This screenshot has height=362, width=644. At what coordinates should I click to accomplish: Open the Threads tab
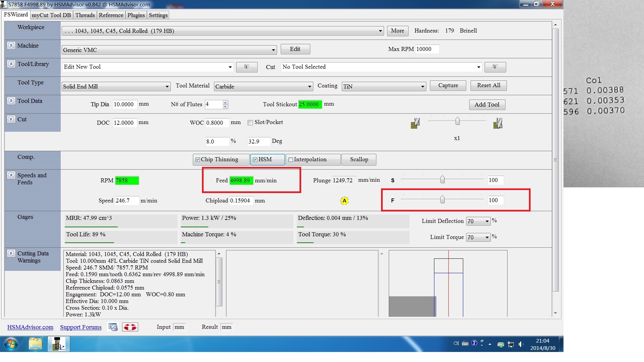(x=85, y=15)
